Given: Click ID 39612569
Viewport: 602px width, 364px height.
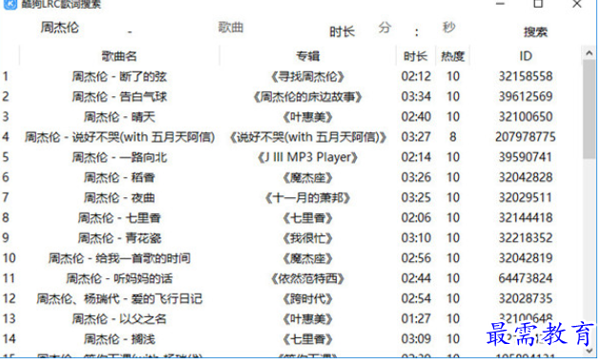Looking at the screenshot, I should coord(526,96).
